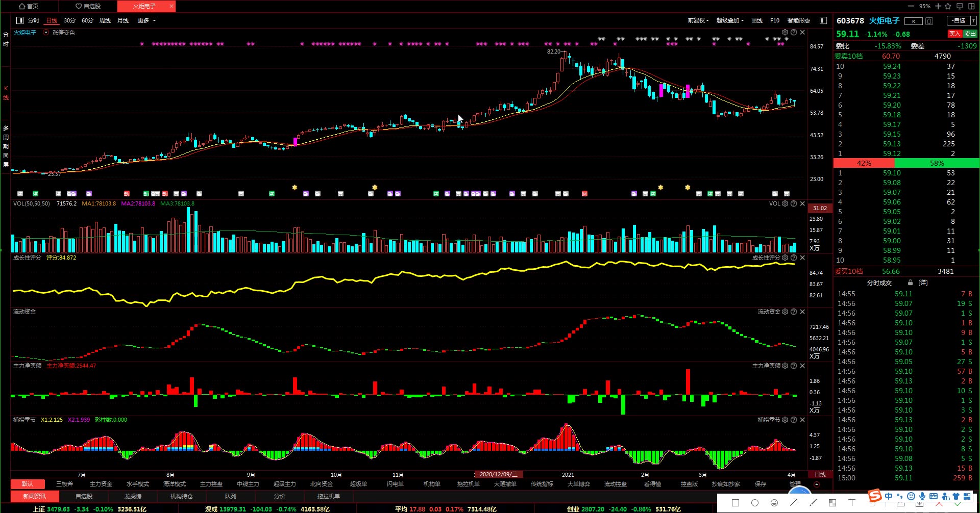Image resolution: width=980 pixels, height=513 pixels.
Task: Click the 保存 save template button
Action: [761, 484]
